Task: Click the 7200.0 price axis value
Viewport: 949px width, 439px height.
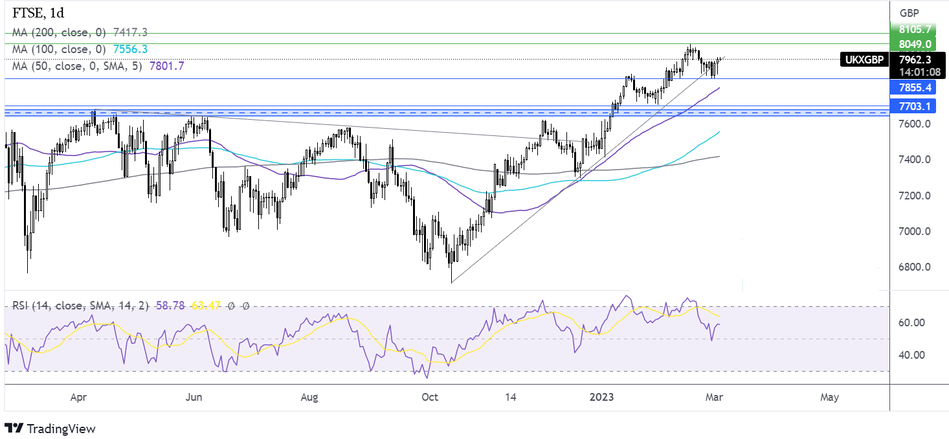Action: click(x=914, y=196)
